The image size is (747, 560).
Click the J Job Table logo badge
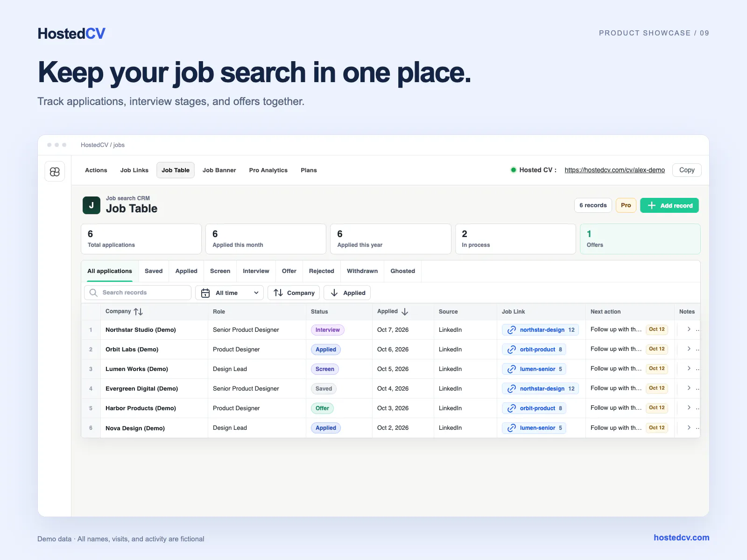(91, 205)
